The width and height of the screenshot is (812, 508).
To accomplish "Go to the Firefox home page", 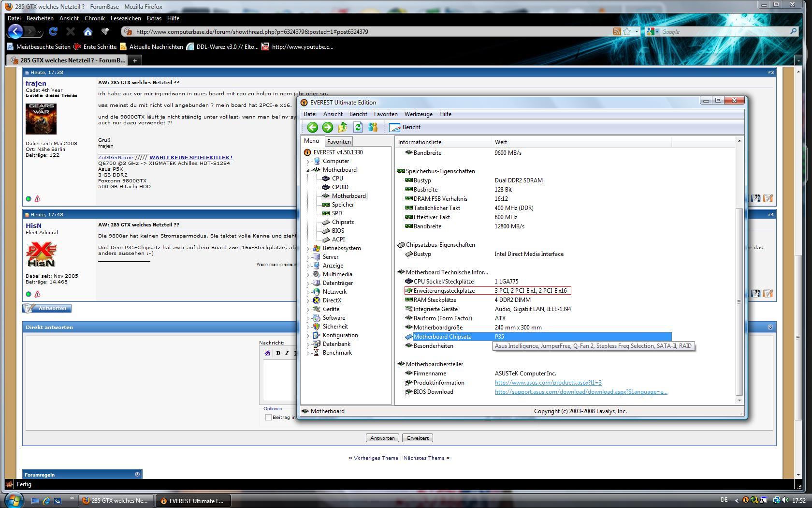I will (88, 31).
